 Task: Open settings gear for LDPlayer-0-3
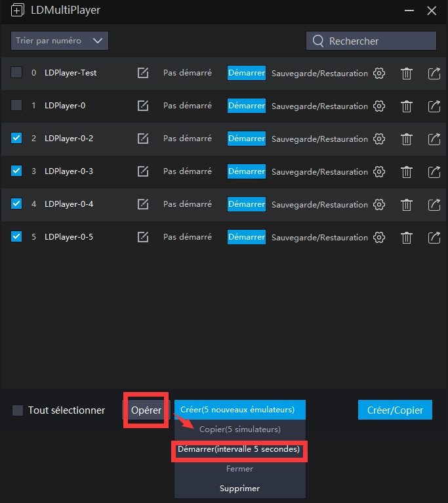point(379,171)
